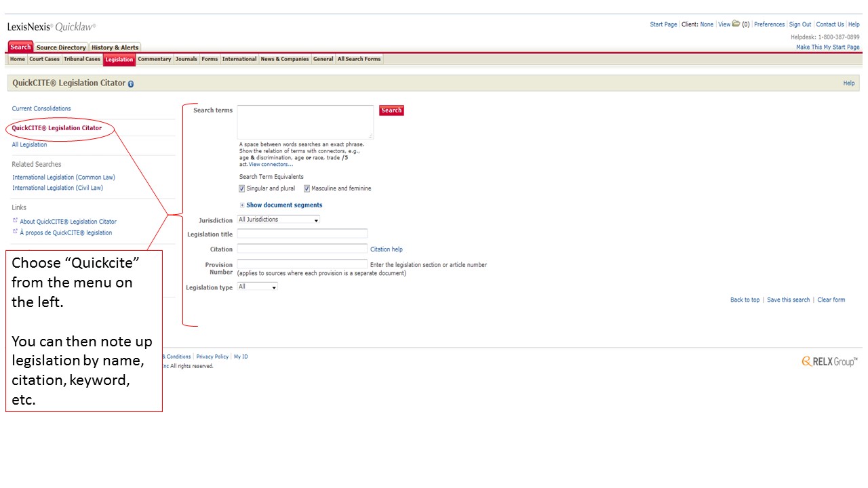Open Help in the top-right header
The width and height of the screenshot is (868, 488).
(854, 24)
